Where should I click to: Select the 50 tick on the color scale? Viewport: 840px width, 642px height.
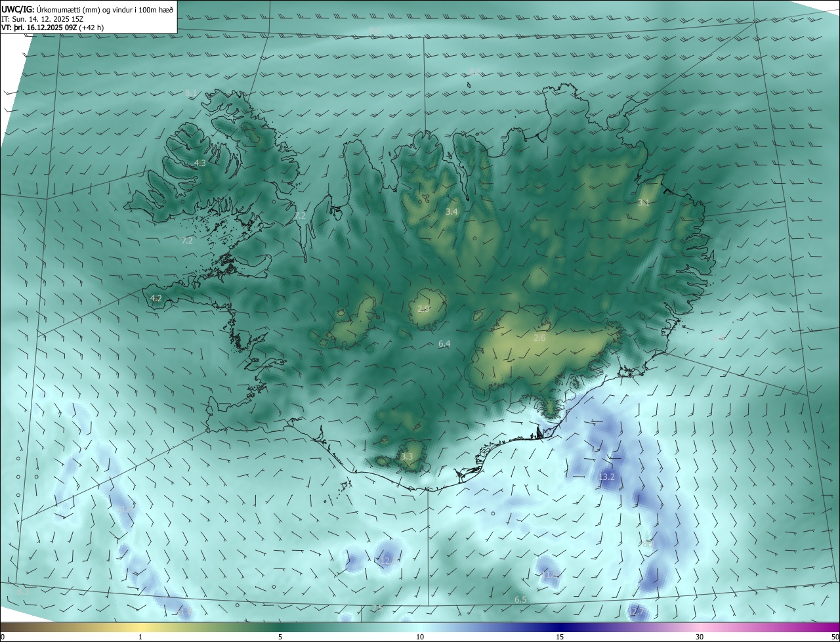(x=835, y=637)
